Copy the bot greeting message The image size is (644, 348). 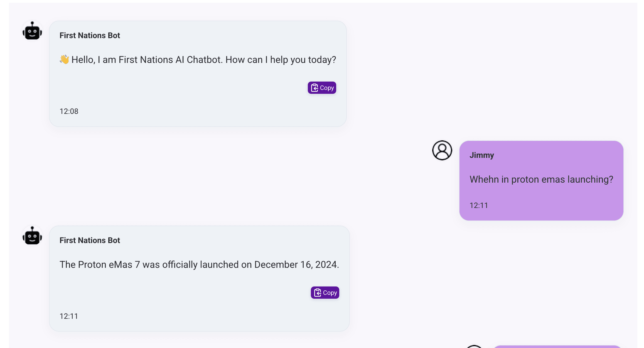pos(322,88)
